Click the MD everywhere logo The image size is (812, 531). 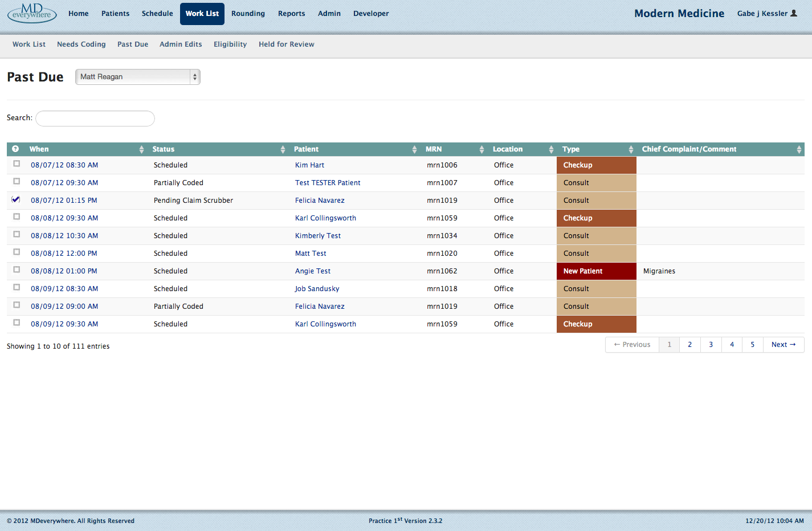coord(32,13)
